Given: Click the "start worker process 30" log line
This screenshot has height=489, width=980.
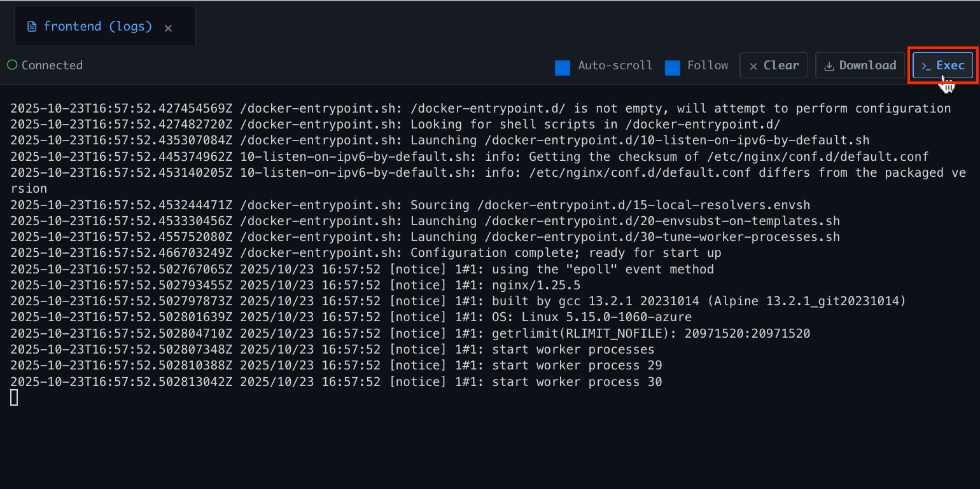Looking at the screenshot, I should point(336,382).
